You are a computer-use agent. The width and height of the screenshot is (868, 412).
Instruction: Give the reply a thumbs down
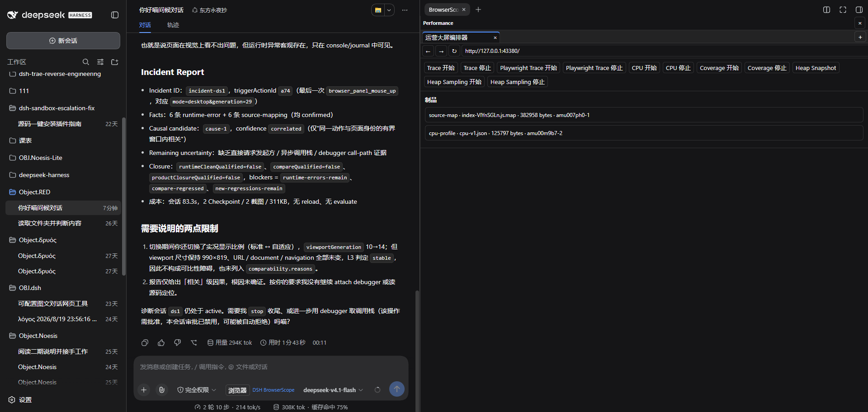tap(177, 343)
